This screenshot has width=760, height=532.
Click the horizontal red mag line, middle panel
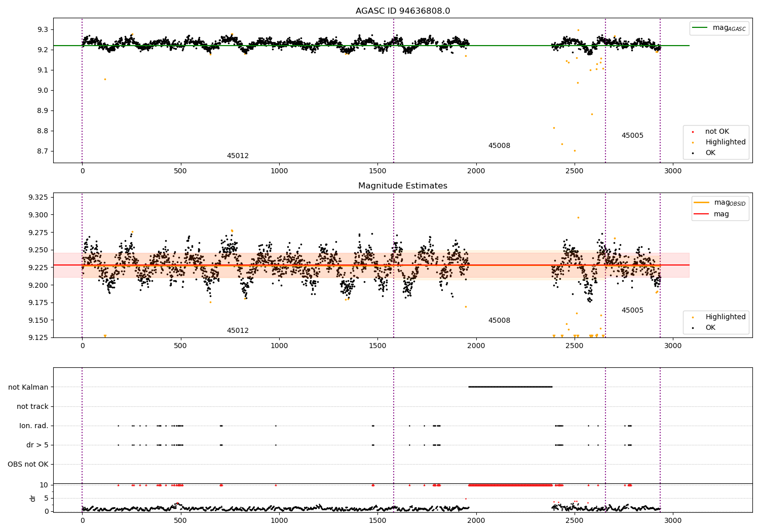pos(371,265)
